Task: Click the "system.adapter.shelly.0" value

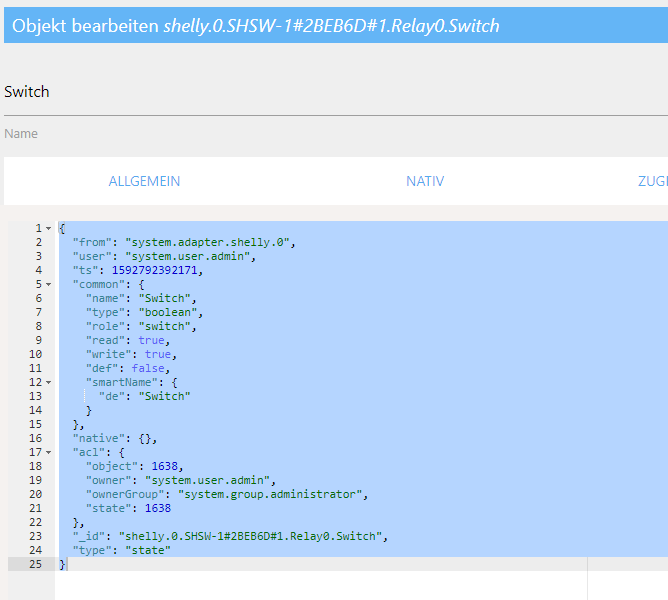Action: click(x=207, y=242)
